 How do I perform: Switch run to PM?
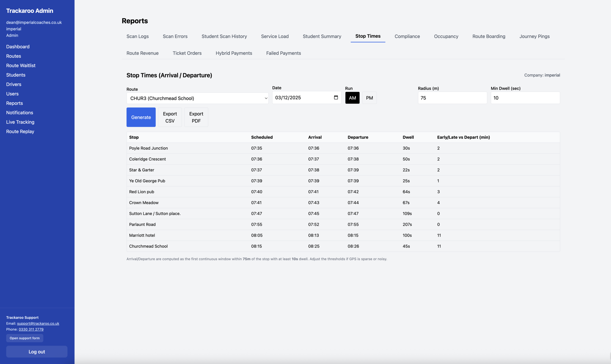pos(369,98)
